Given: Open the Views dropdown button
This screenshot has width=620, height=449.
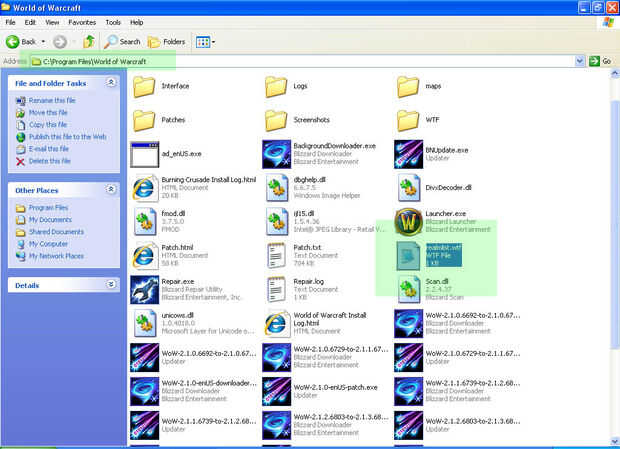Looking at the screenshot, I should 205,42.
